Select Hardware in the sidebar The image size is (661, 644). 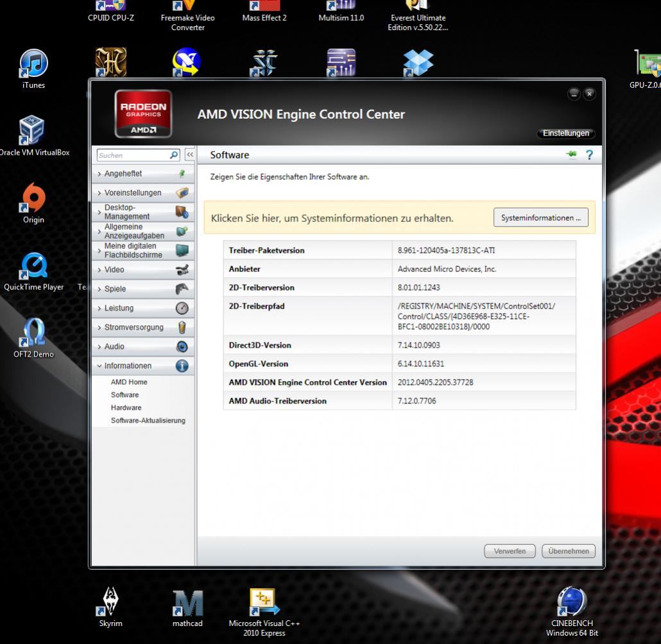126,407
